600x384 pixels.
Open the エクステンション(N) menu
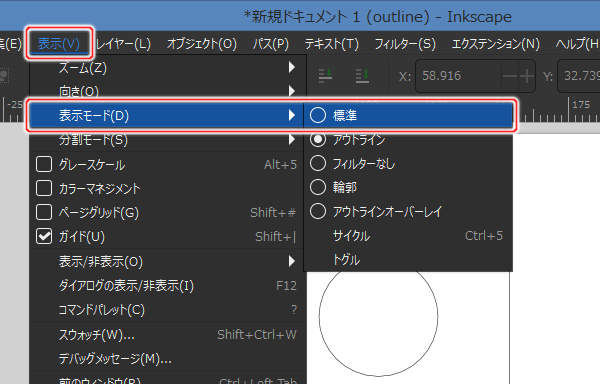496,44
